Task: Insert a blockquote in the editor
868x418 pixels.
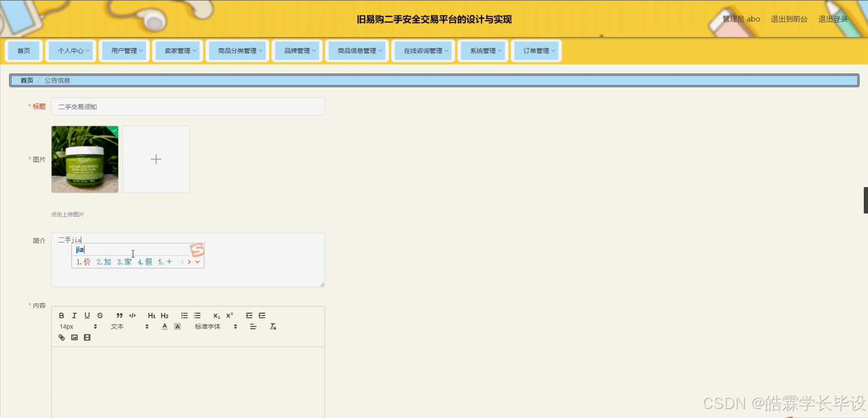Action: point(119,315)
